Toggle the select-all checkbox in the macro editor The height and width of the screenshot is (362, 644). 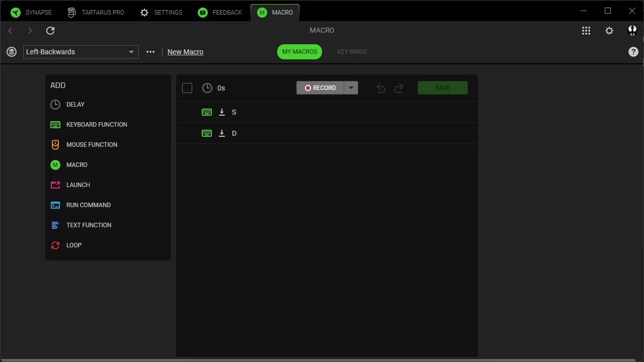pyautogui.click(x=187, y=88)
